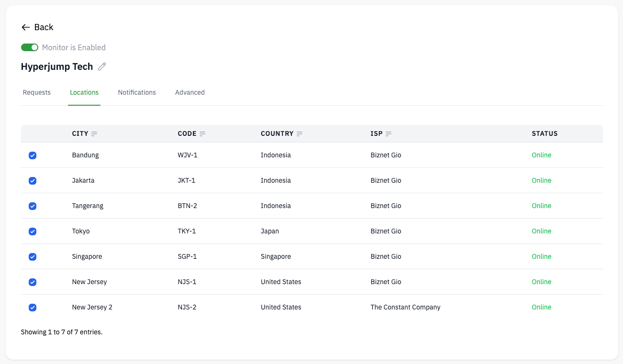Click the JKT-1 code cell
This screenshot has width=623, height=364.
point(187,180)
